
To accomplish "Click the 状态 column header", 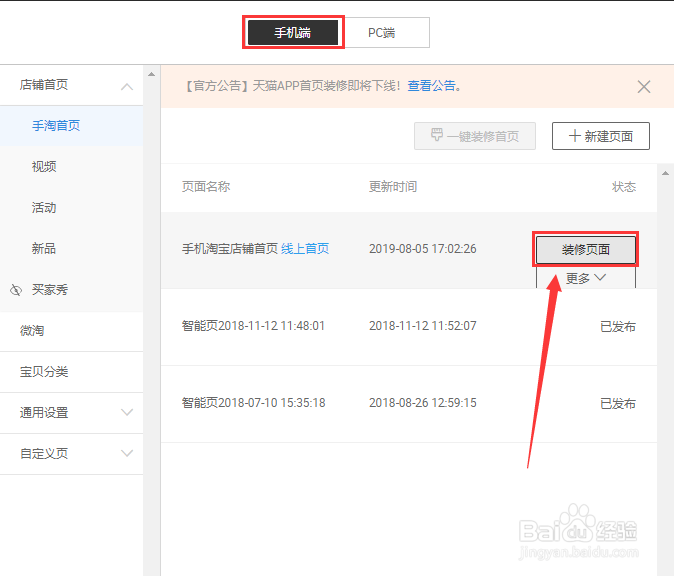I will click(x=624, y=187).
